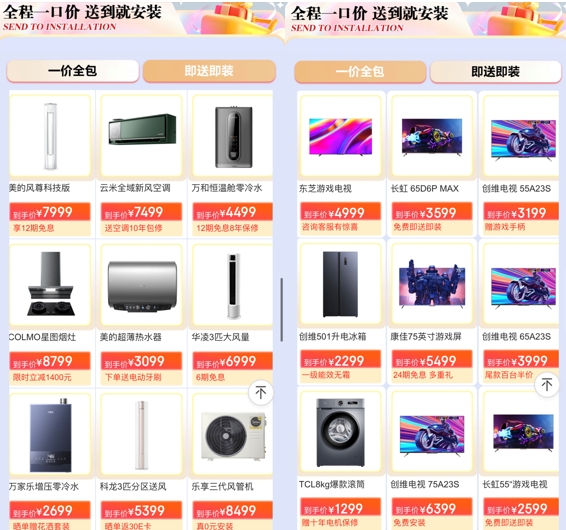Click 到手价¥3599 price for 长虹 65D6P MAX
This screenshot has height=530, width=566.
point(432,213)
